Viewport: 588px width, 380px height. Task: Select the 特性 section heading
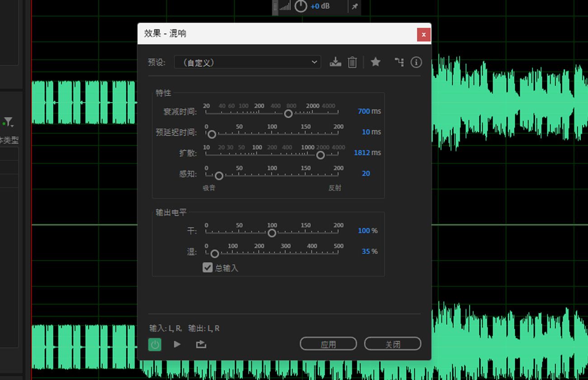pyautogui.click(x=162, y=93)
